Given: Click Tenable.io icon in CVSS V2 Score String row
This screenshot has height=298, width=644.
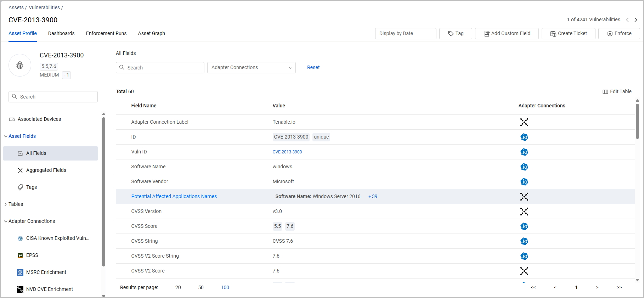Looking at the screenshot, I should coord(524,256).
